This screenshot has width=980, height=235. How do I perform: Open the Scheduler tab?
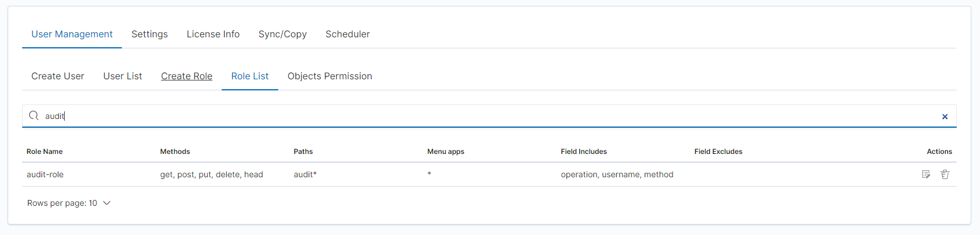(x=348, y=34)
